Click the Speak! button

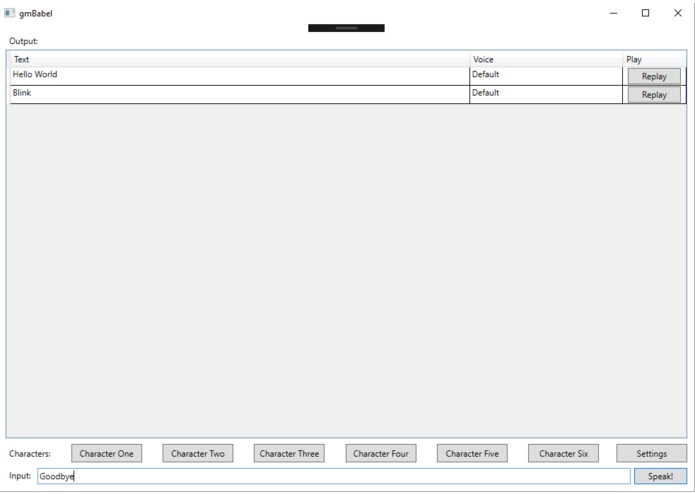point(660,476)
